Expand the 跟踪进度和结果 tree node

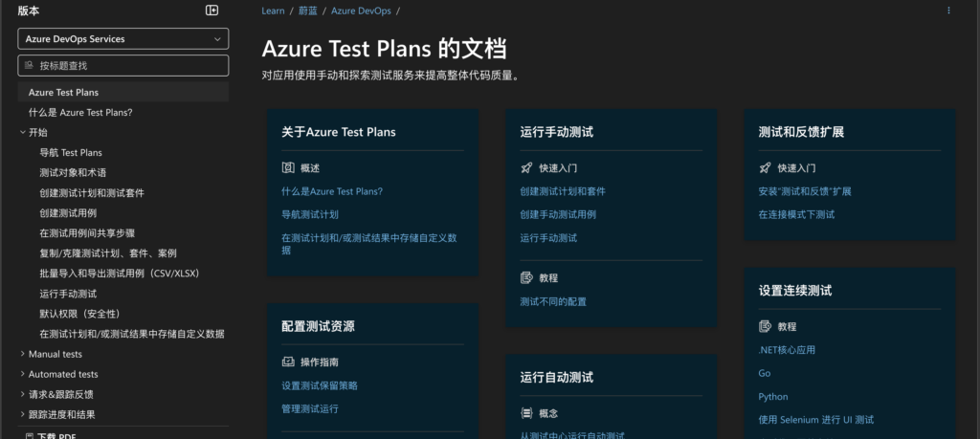click(x=22, y=414)
